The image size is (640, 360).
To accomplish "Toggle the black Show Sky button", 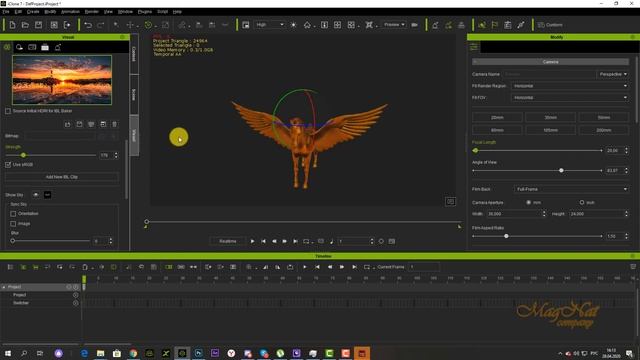I will tap(47, 195).
